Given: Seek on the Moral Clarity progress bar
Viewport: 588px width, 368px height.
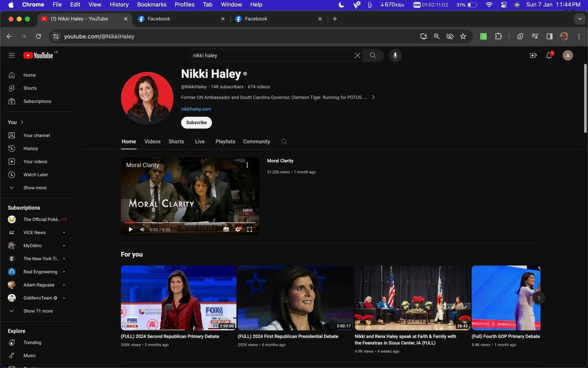Looking at the screenshot, I should point(190,222).
